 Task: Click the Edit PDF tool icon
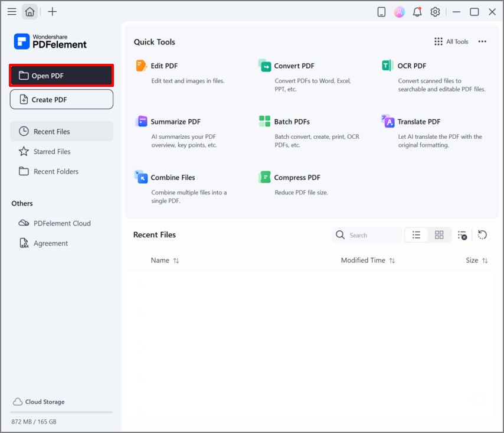[141, 66]
